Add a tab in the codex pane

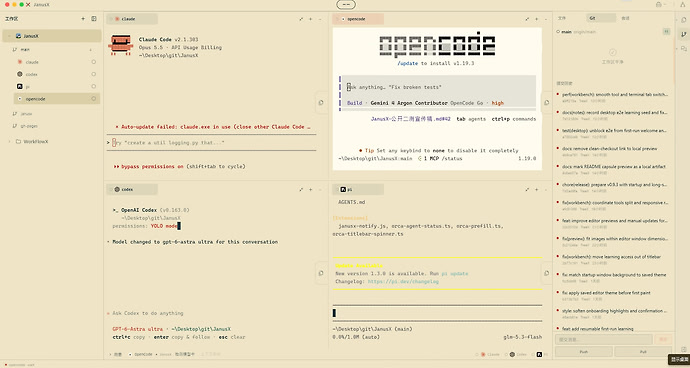[x=310, y=189]
